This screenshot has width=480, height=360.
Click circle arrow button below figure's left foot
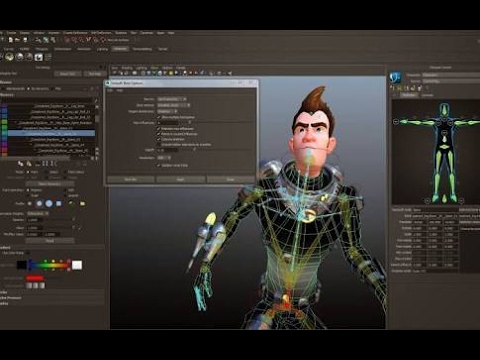point(428,201)
